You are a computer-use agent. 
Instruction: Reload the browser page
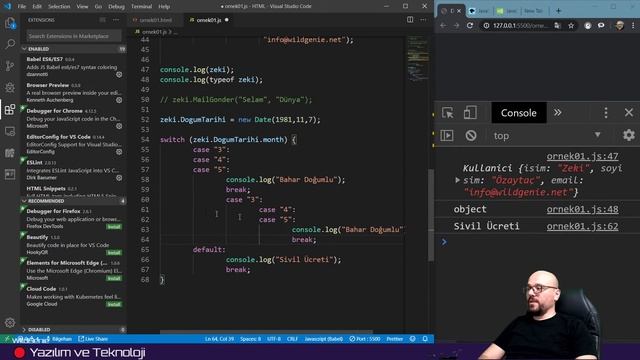[x=470, y=25]
